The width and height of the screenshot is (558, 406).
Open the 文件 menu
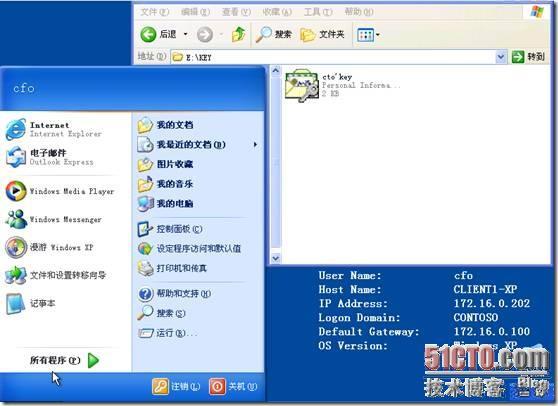coord(154,12)
